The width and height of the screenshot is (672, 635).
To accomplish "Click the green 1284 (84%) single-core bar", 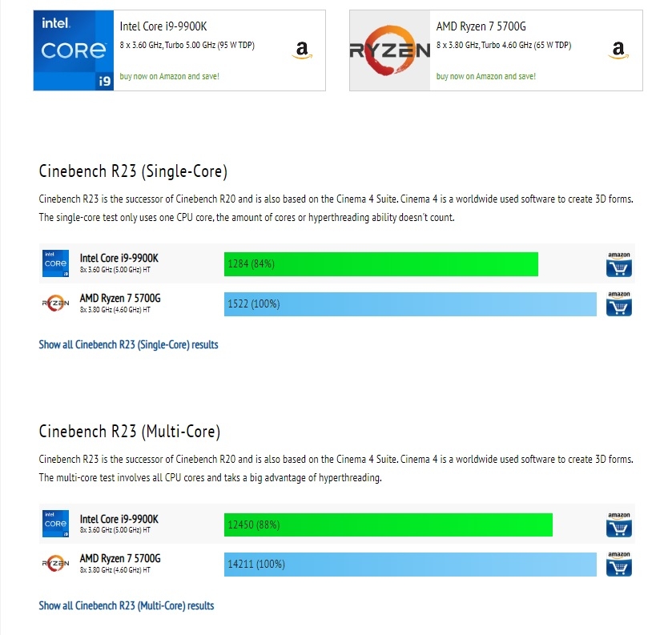I will tap(380, 264).
